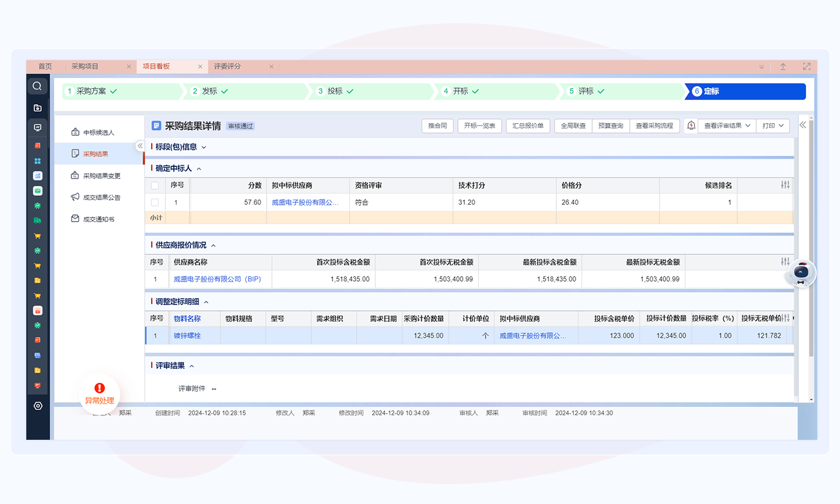Open the 打印 dropdown menu
The width and height of the screenshot is (840, 504).
(773, 125)
